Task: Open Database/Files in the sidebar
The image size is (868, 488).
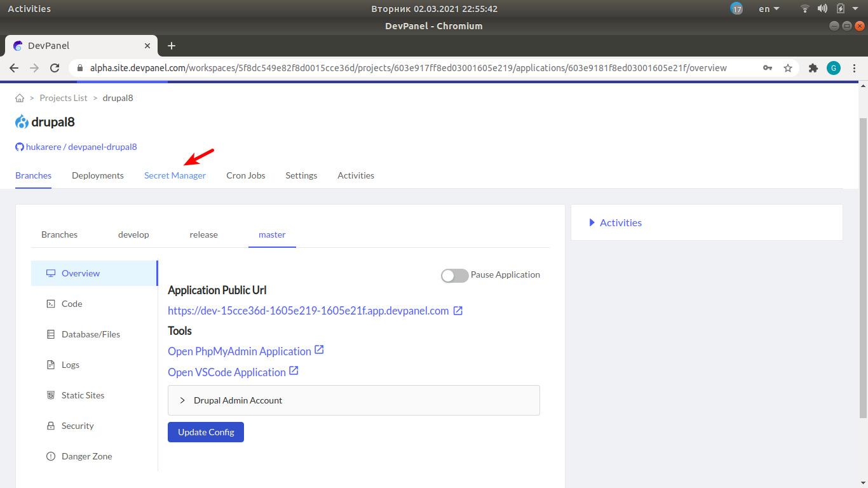Action: click(x=90, y=334)
